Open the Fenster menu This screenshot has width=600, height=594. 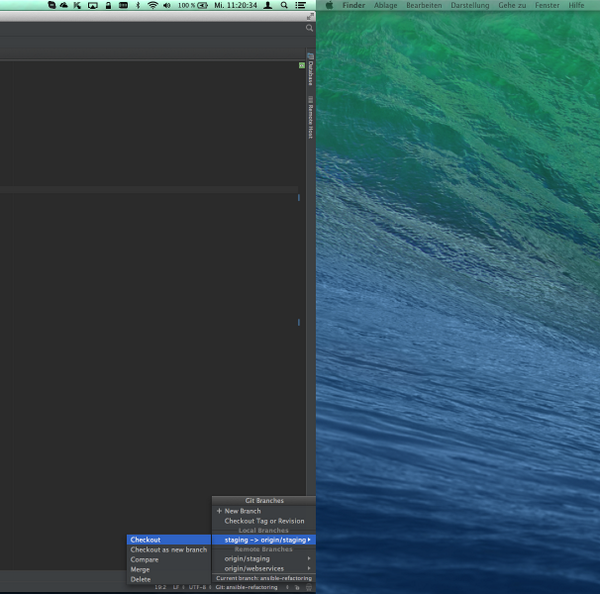[x=547, y=5]
